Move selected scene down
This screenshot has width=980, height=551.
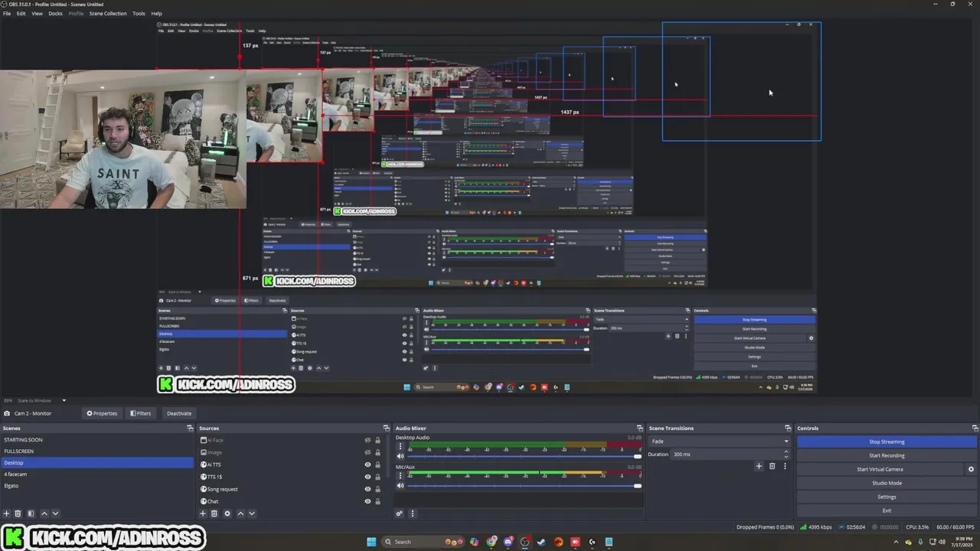(x=55, y=514)
